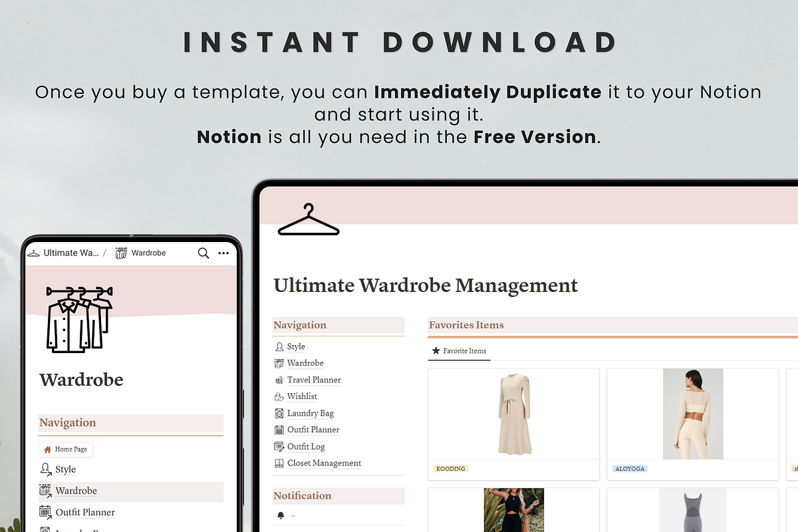Click the phone Navigation heading
The width and height of the screenshot is (798, 532).
click(67, 422)
